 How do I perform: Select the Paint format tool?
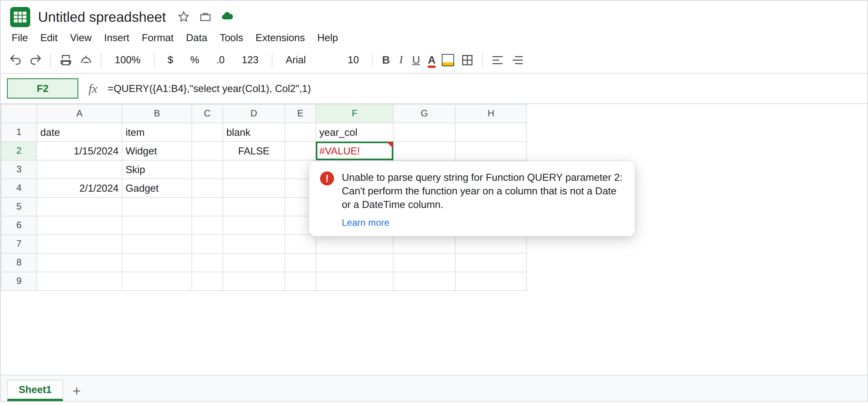[86, 60]
